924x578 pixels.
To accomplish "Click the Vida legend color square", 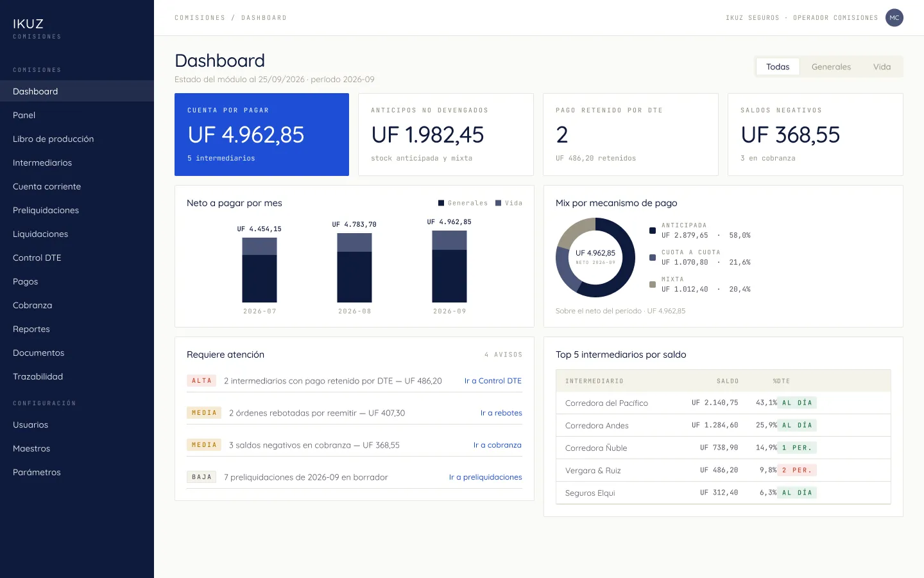I will (x=498, y=203).
